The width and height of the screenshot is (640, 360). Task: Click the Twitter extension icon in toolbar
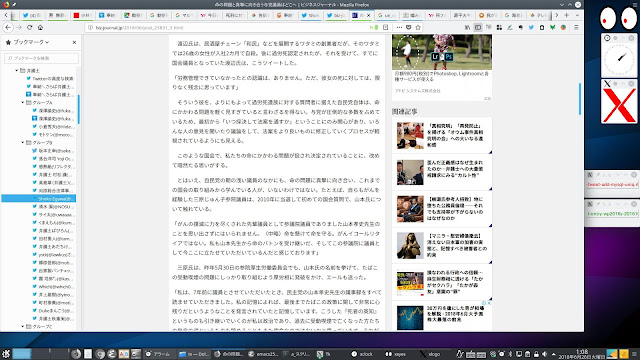(531, 27)
